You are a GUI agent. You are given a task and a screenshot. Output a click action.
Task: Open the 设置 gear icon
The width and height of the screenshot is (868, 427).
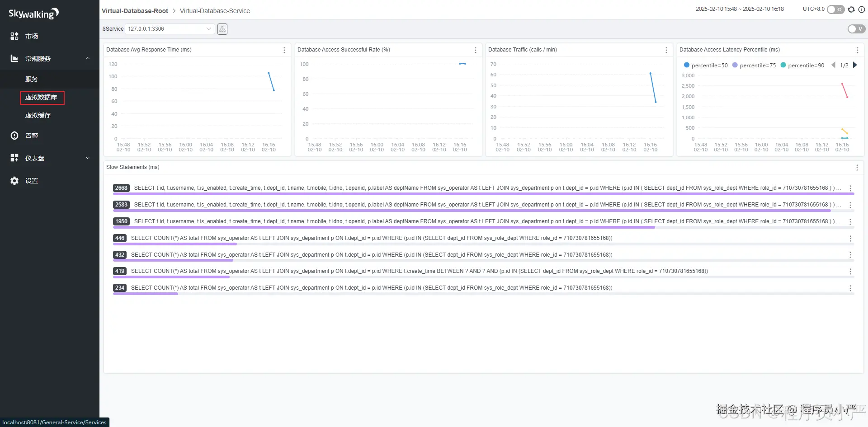(x=14, y=181)
